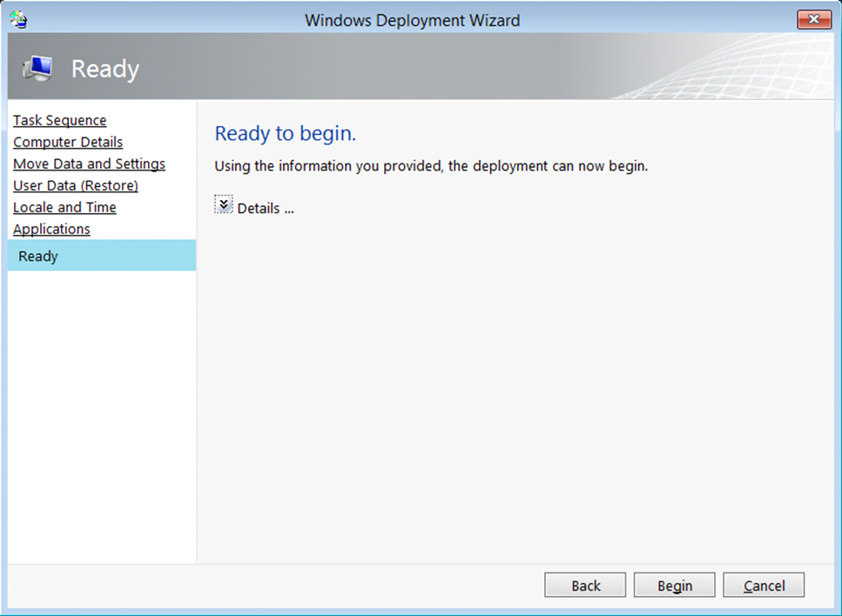Go to Computer Details step
This screenshot has width=842, height=616.
click(68, 142)
